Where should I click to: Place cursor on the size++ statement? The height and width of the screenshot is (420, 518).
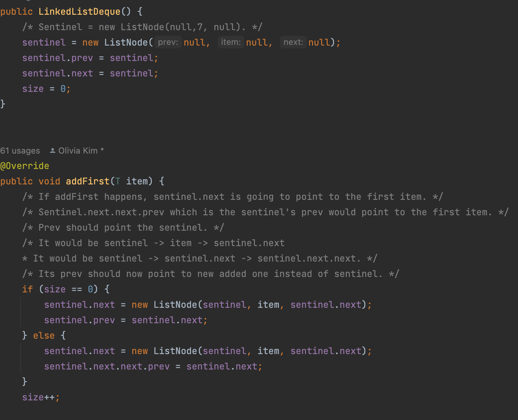pyautogui.click(x=39, y=397)
